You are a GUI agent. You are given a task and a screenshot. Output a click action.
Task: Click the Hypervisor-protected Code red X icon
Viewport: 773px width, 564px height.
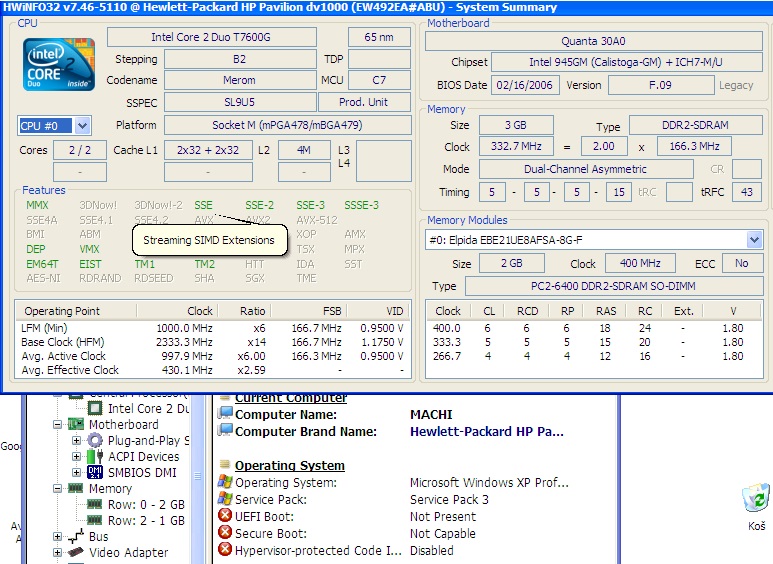tap(225, 549)
